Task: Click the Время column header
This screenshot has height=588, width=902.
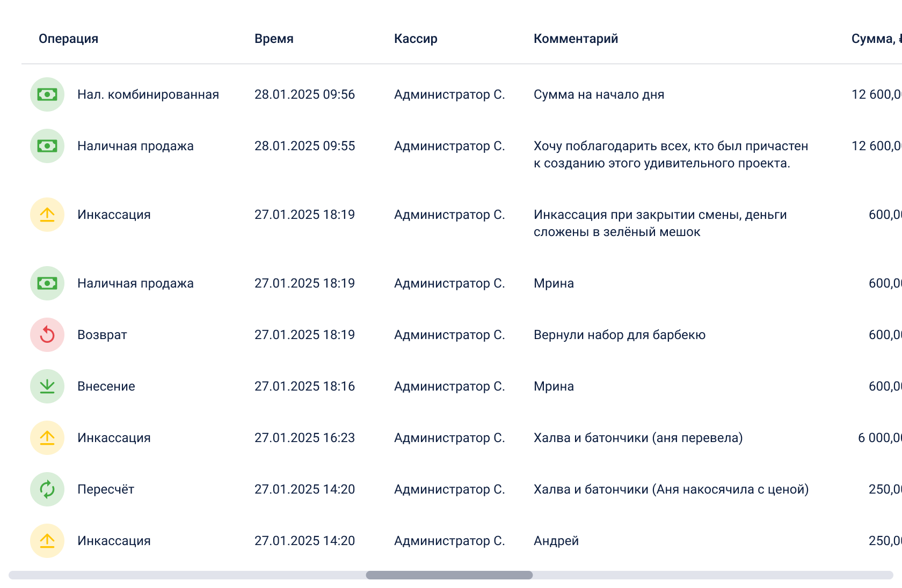Action: [x=274, y=39]
